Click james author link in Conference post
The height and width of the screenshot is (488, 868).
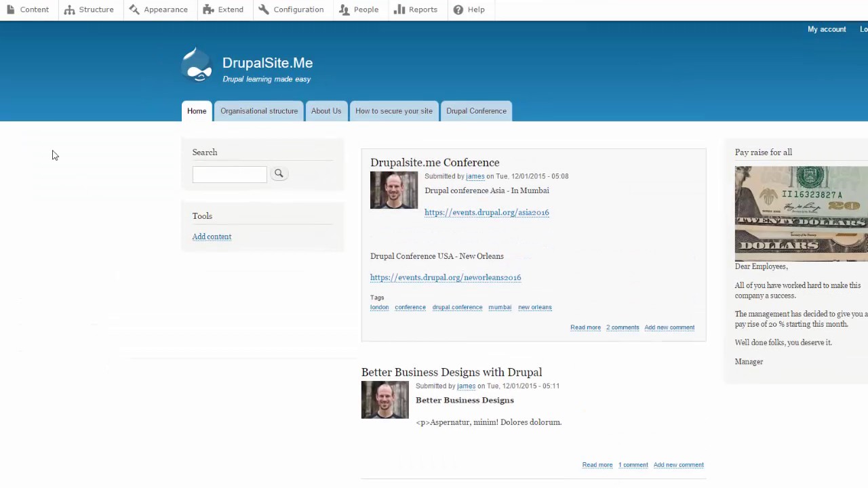[x=475, y=176]
